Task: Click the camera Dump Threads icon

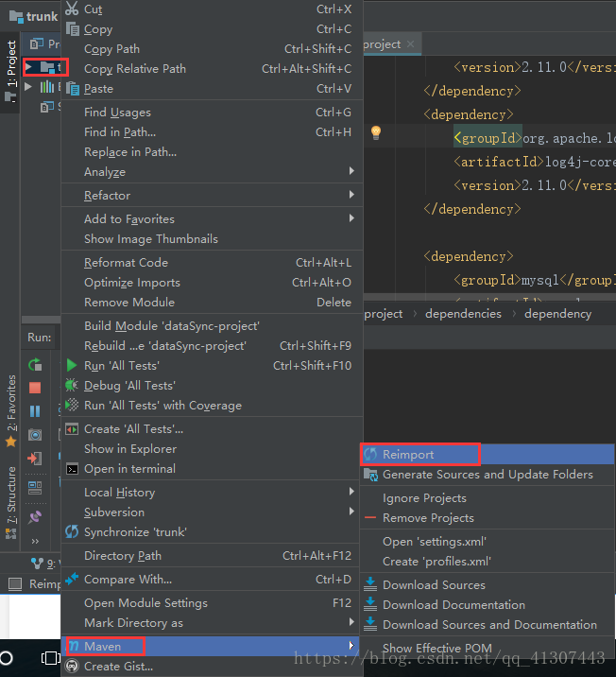Action: [35, 435]
